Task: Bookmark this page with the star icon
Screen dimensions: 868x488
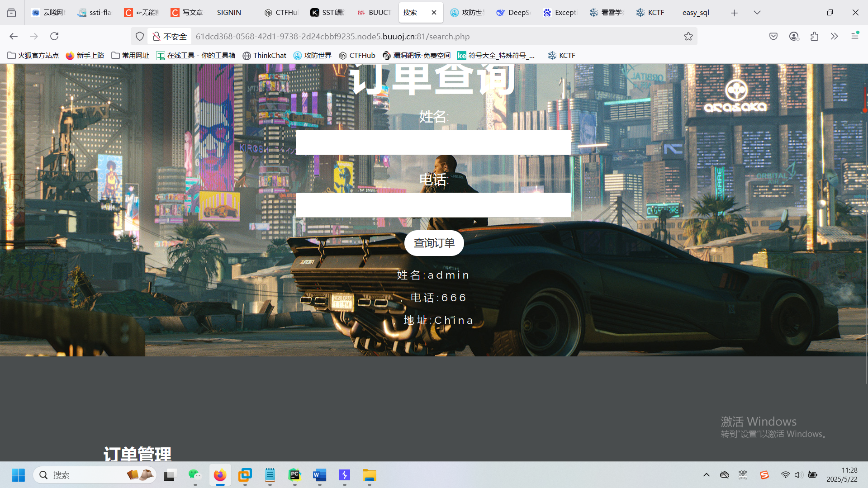Action: coord(688,36)
